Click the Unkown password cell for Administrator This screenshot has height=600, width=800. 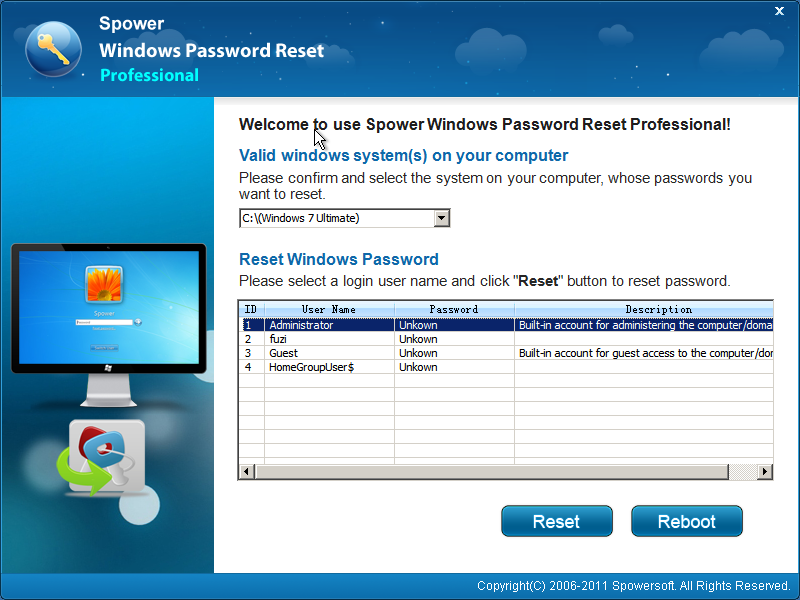pos(454,325)
